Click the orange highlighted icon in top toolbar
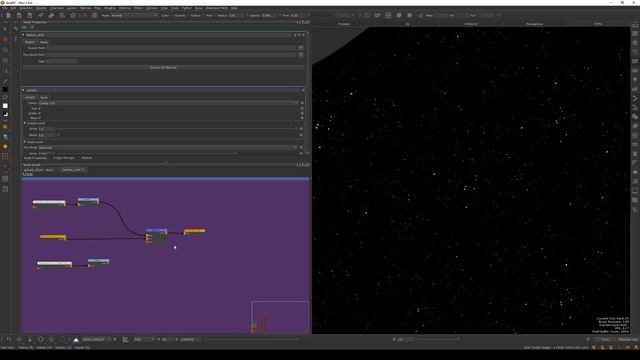 coord(84,16)
